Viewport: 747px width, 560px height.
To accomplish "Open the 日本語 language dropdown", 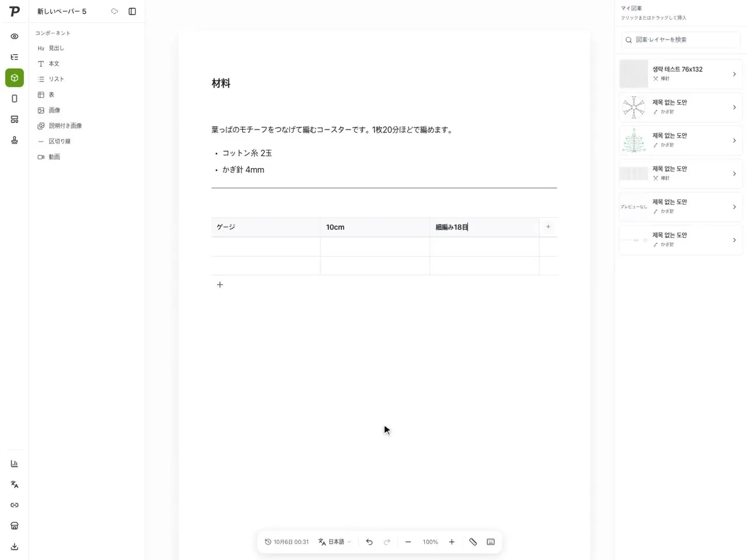I will (335, 542).
